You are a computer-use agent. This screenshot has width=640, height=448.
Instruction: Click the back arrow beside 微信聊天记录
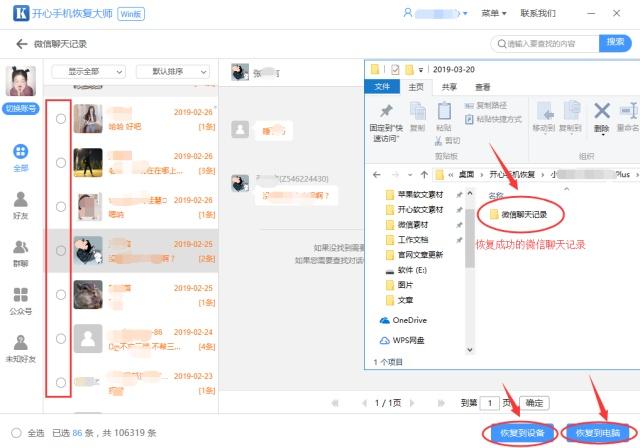click(x=21, y=44)
